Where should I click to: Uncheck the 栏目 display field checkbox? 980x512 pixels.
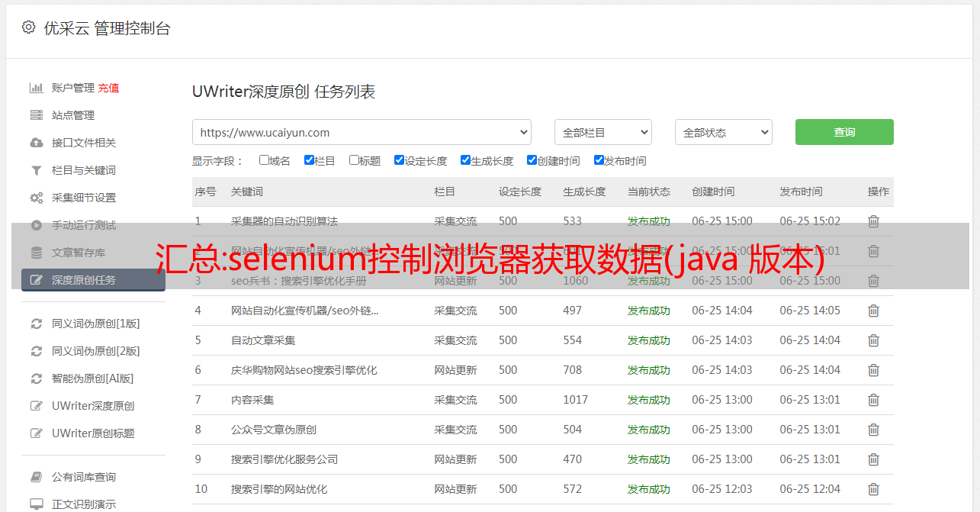click(x=309, y=160)
